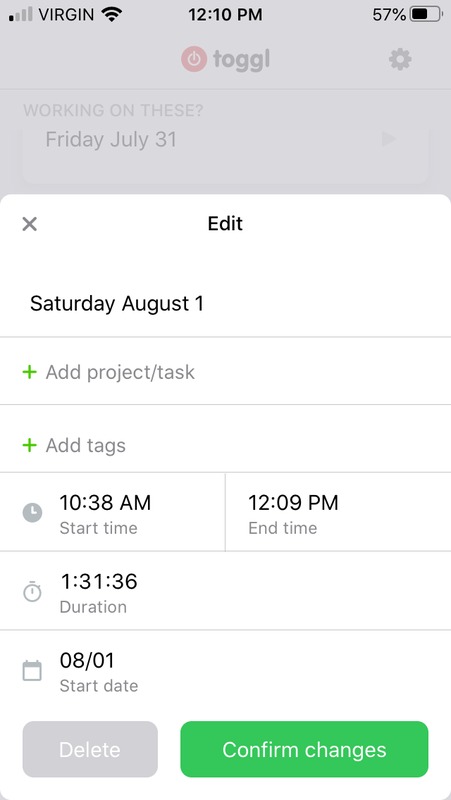Confirm changes to the time entry
The image size is (451, 800).
coord(304,749)
